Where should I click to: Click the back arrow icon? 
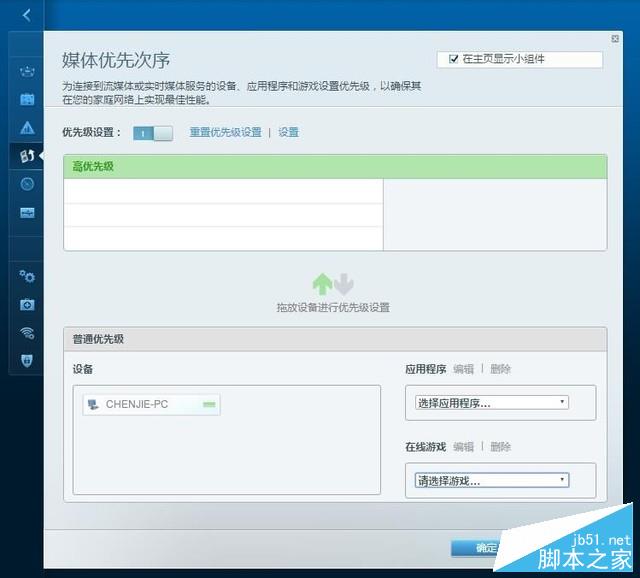coord(27,16)
